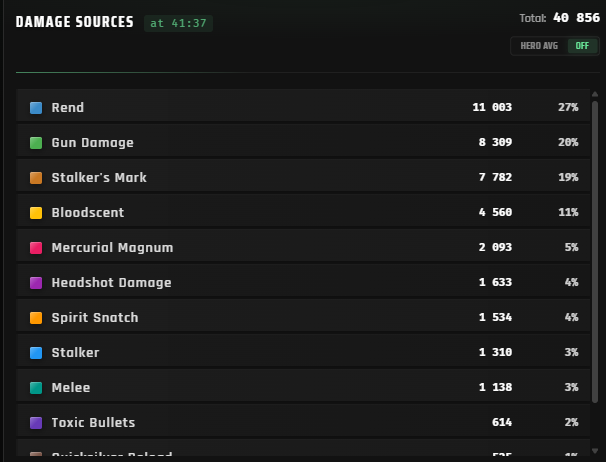Click the violet Toxic Bullets swatch
The height and width of the screenshot is (462, 606).
36,423
